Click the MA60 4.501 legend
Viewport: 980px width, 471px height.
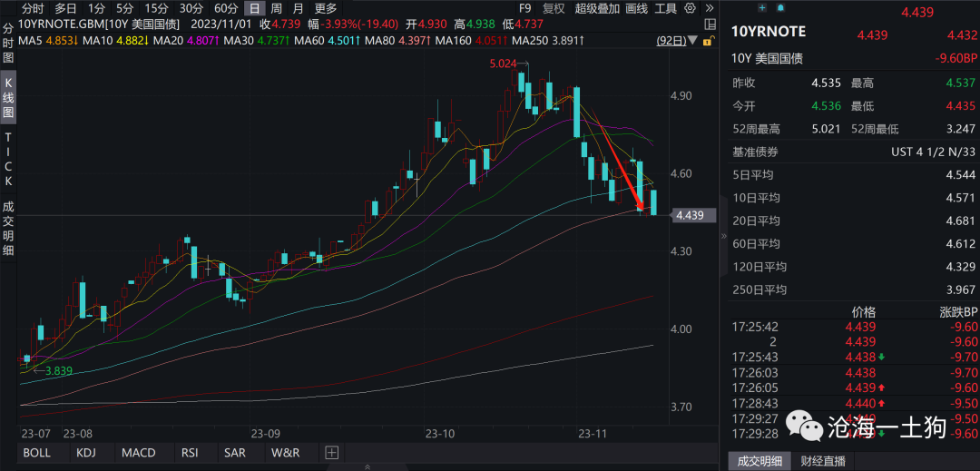pos(328,41)
